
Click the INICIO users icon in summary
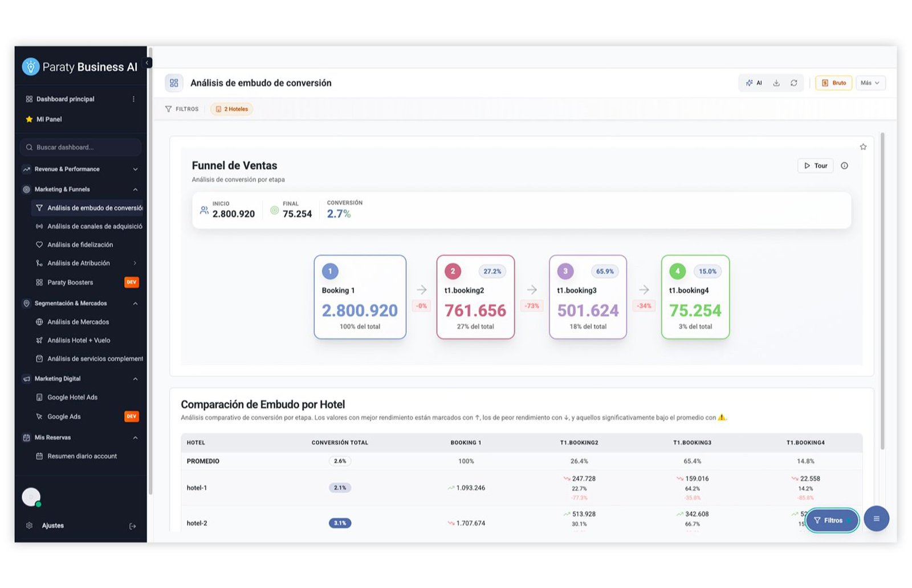(204, 210)
